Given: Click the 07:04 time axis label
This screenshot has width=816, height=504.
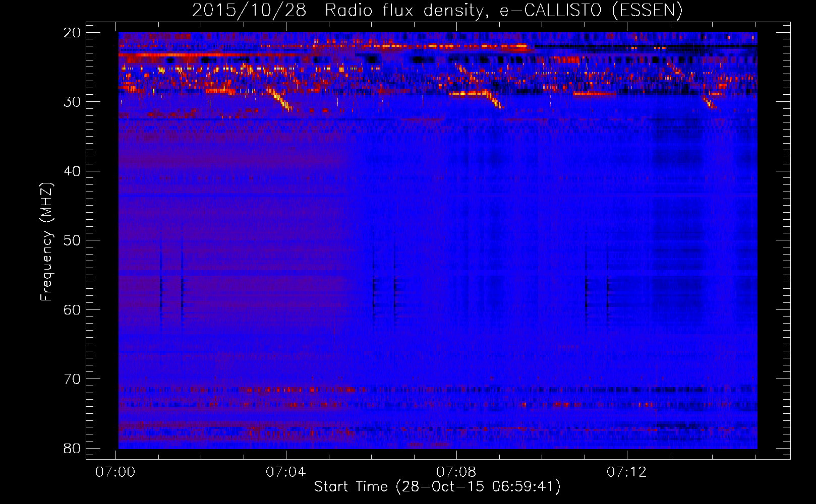Looking at the screenshot, I should click(x=286, y=472).
